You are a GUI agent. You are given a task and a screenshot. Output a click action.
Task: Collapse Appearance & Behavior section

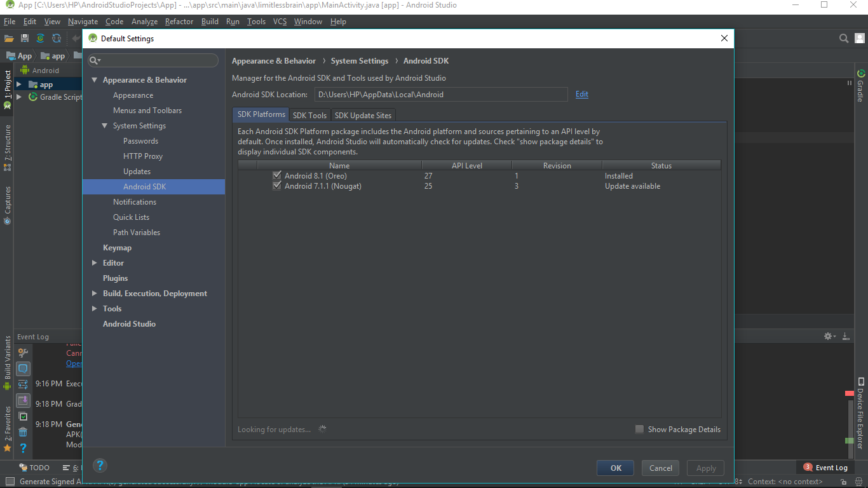coord(94,80)
